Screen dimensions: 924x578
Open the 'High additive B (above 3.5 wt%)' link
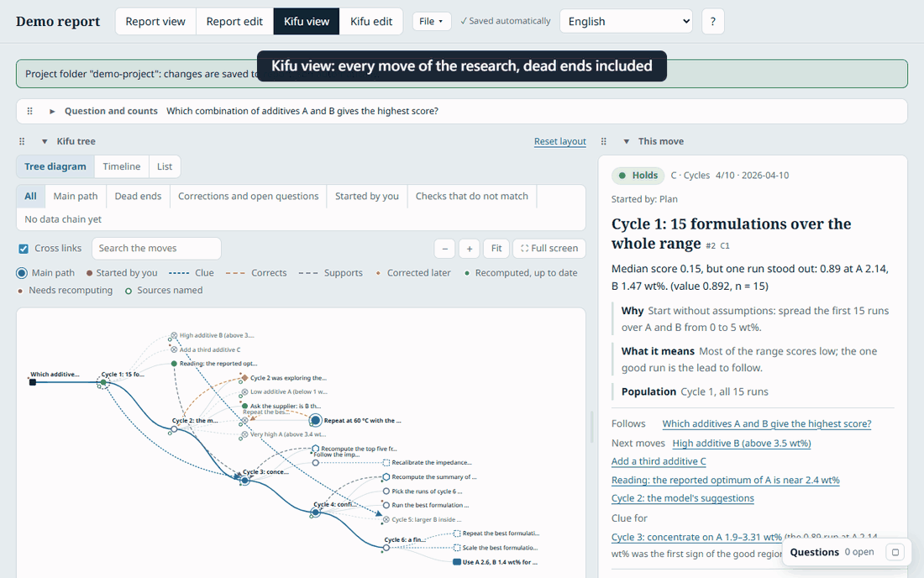pos(742,443)
